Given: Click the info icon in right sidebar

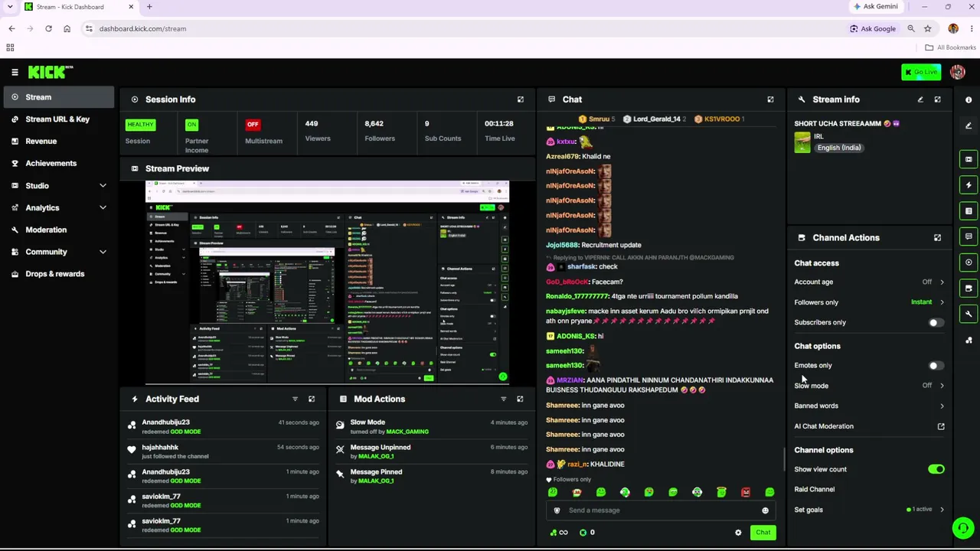Looking at the screenshot, I should (x=969, y=99).
